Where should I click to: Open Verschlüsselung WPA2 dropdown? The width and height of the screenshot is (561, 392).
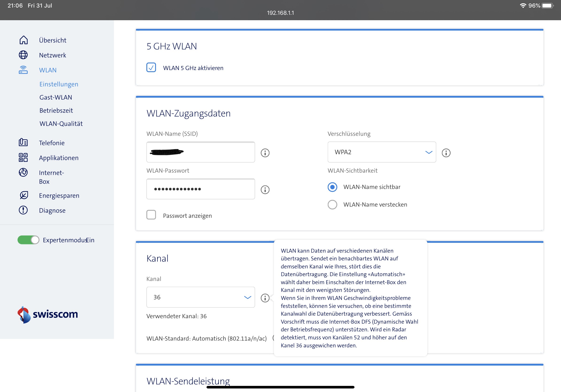pyautogui.click(x=382, y=152)
